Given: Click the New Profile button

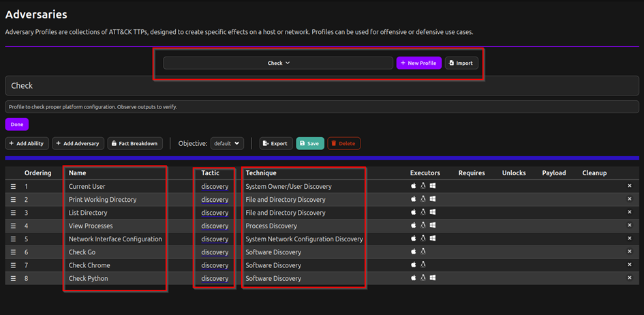Looking at the screenshot, I should [x=418, y=63].
